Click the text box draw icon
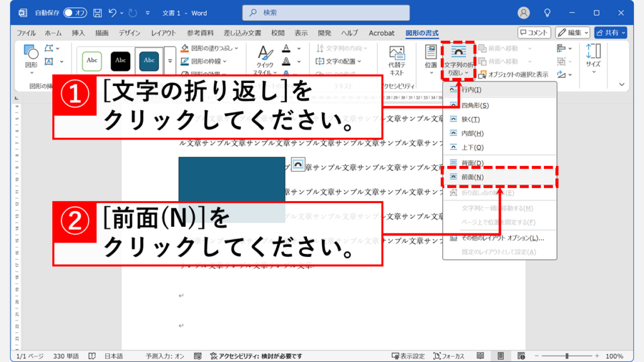 49,62
